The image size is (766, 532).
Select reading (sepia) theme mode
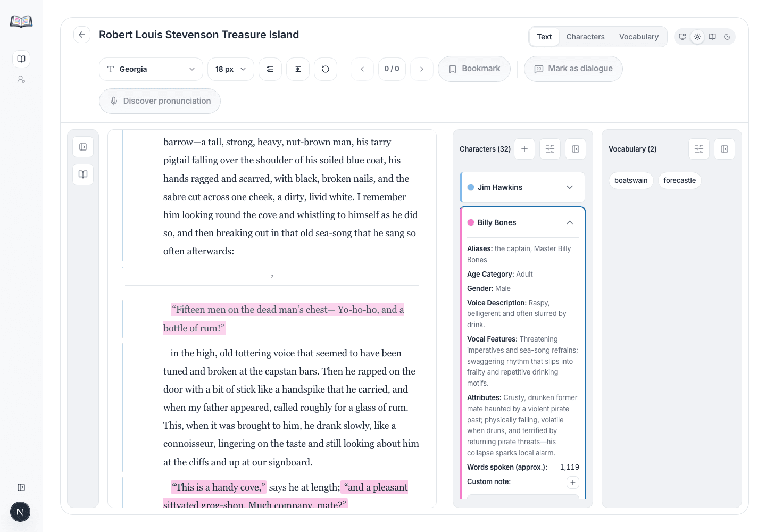tap(712, 37)
